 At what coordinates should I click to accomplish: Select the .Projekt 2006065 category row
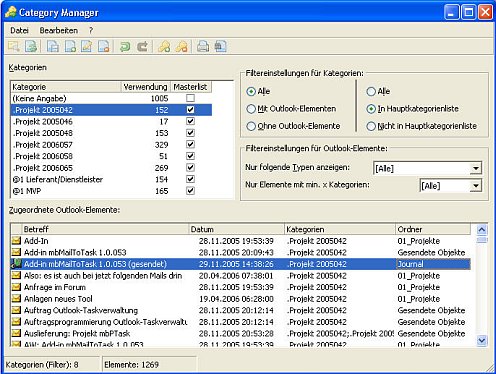[111, 168]
